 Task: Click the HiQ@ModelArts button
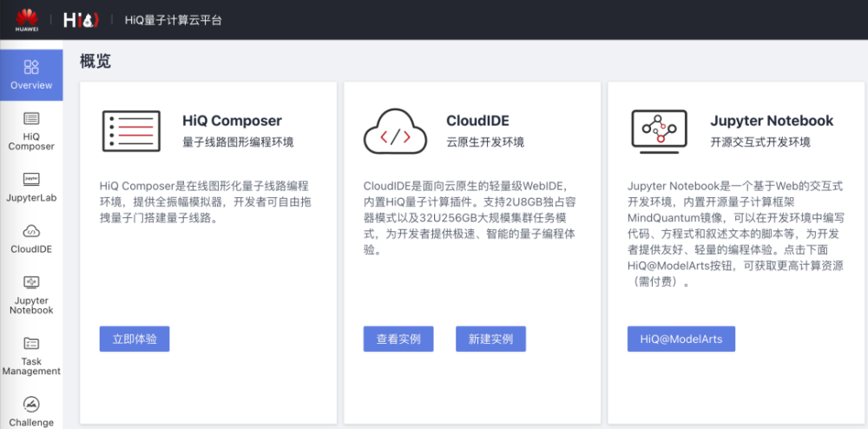[x=681, y=339]
